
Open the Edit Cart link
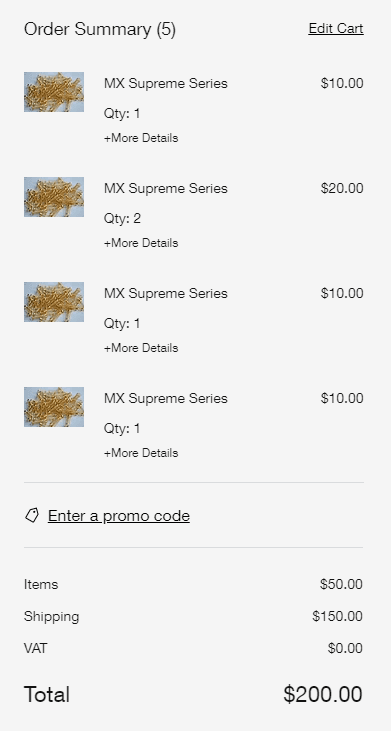336,28
